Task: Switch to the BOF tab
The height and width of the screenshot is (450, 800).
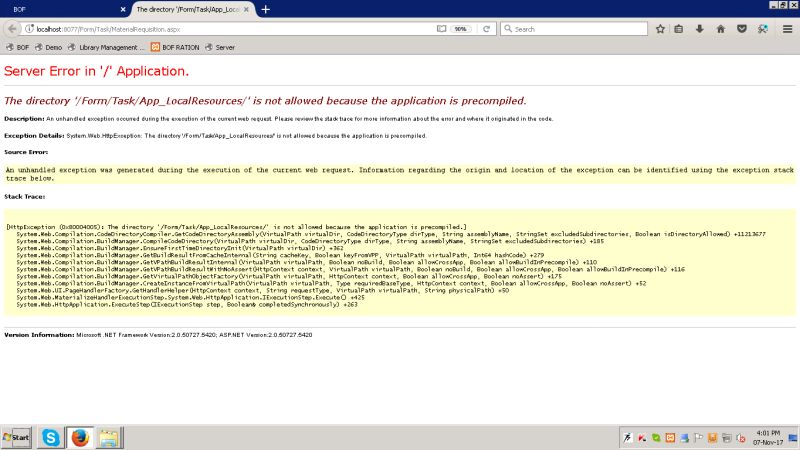Action: tap(65, 9)
